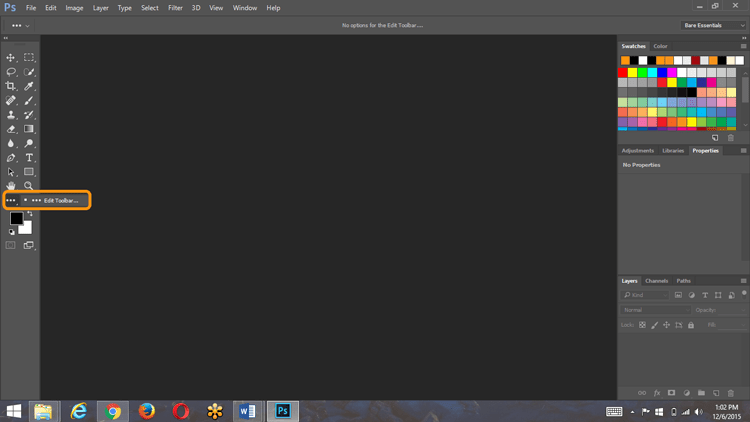
Task: Open the Properties panel menu
Action: click(743, 151)
